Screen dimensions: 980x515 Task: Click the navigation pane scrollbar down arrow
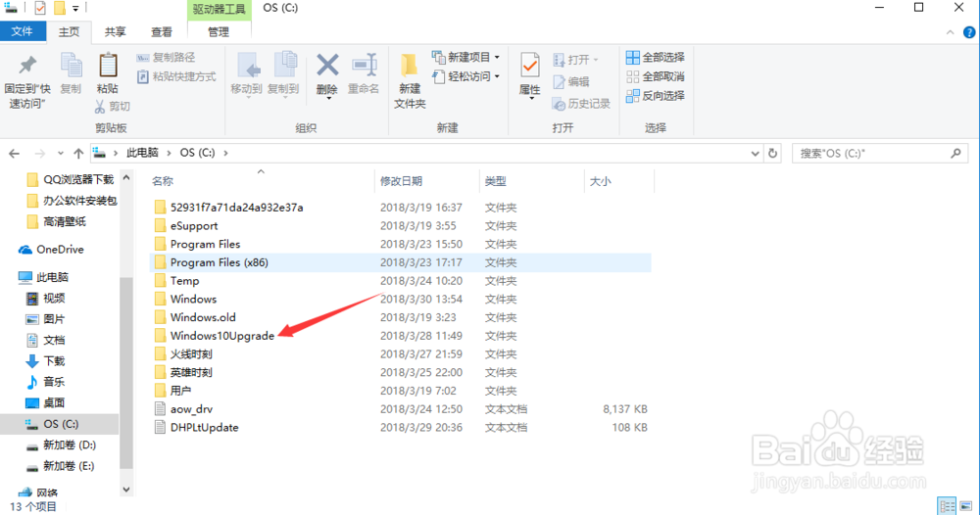tap(126, 490)
